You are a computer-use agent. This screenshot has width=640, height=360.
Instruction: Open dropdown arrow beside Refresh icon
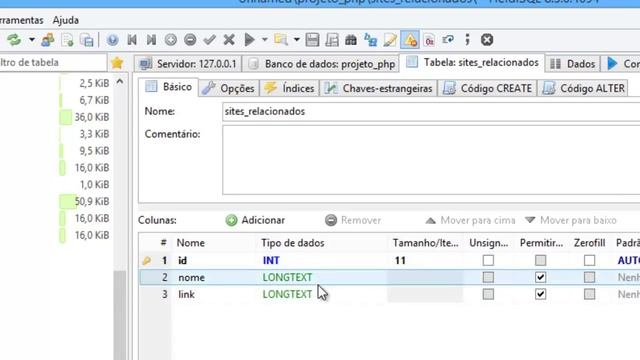pos(31,40)
